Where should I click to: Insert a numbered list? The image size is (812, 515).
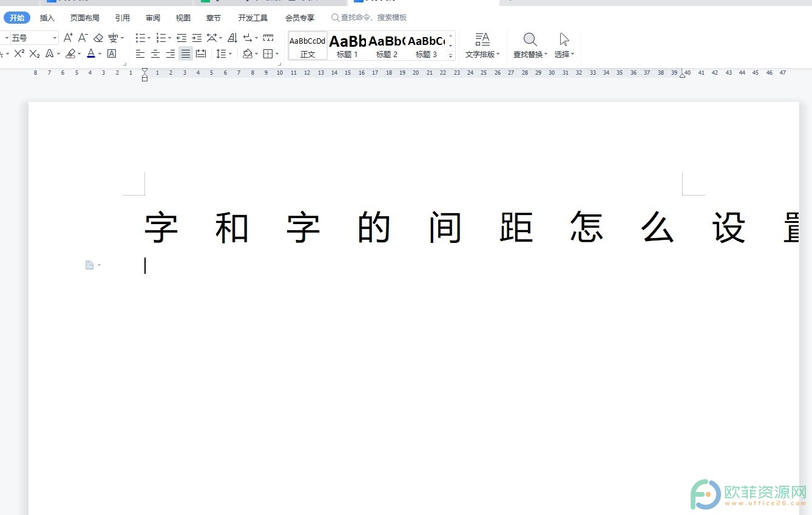click(161, 38)
